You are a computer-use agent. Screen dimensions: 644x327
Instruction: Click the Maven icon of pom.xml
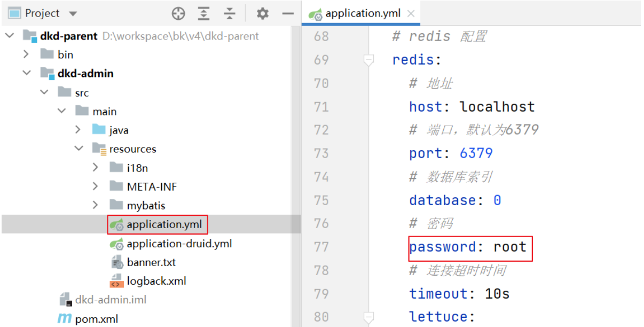pos(64,319)
